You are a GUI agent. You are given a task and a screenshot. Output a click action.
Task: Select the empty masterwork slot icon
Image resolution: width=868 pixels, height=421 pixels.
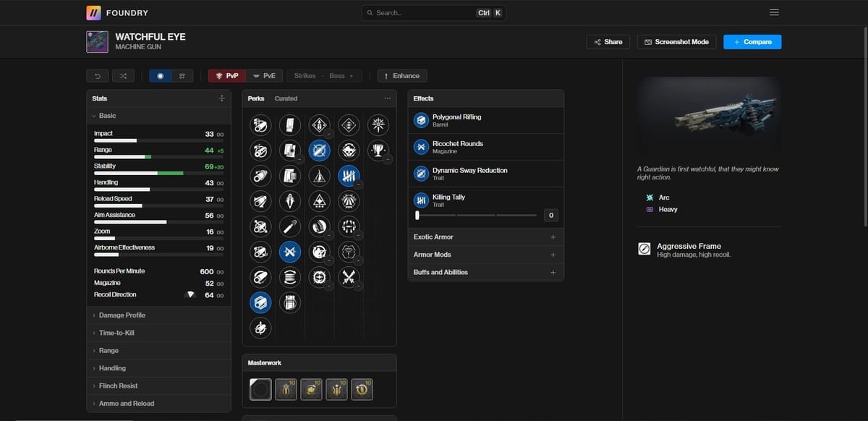pyautogui.click(x=260, y=388)
